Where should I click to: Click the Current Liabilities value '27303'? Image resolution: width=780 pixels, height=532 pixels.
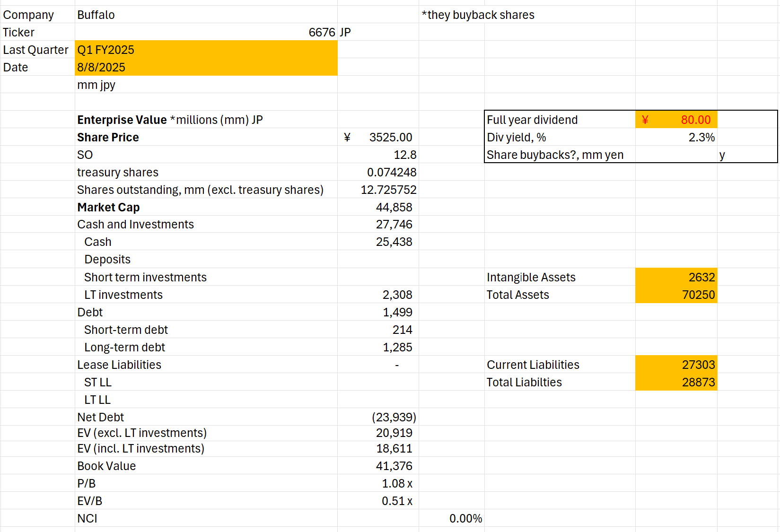click(676, 365)
